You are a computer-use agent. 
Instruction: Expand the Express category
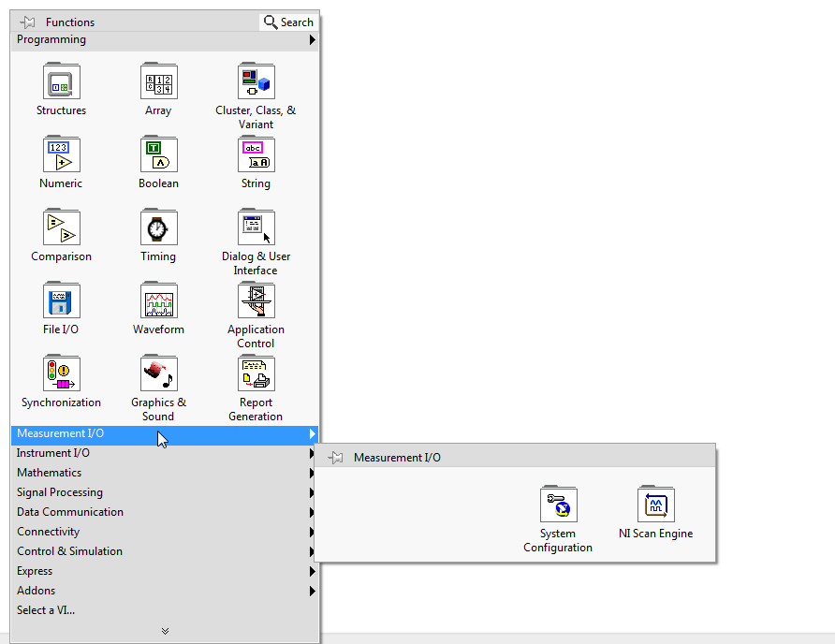(x=165, y=572)
